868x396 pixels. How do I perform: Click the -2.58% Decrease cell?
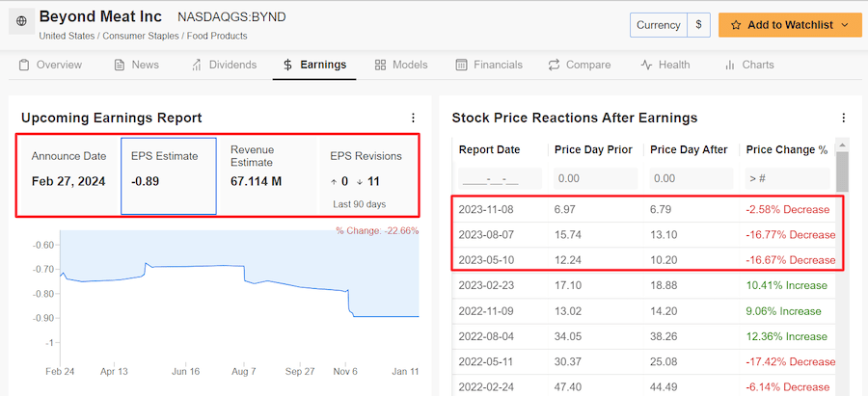coord(788,210)
